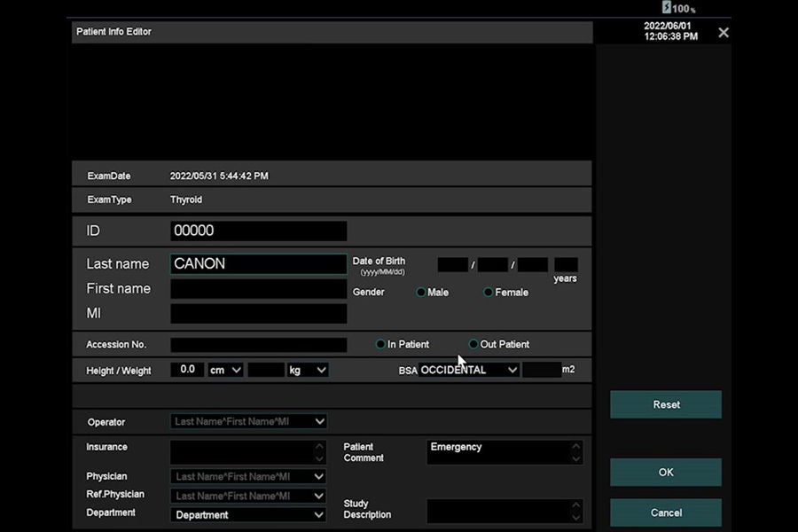Click the Cancel button
This screenshot has height=532, width=798.
coord(666,512)
